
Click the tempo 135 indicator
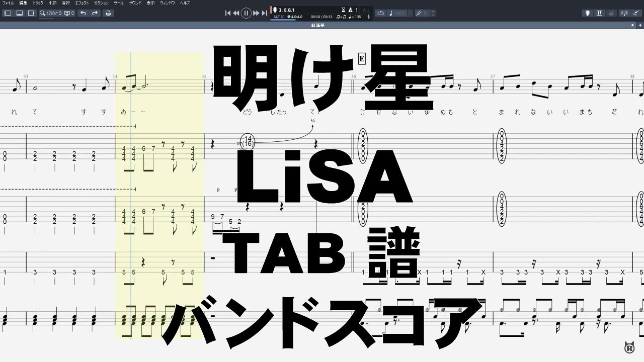click(355, 17)
